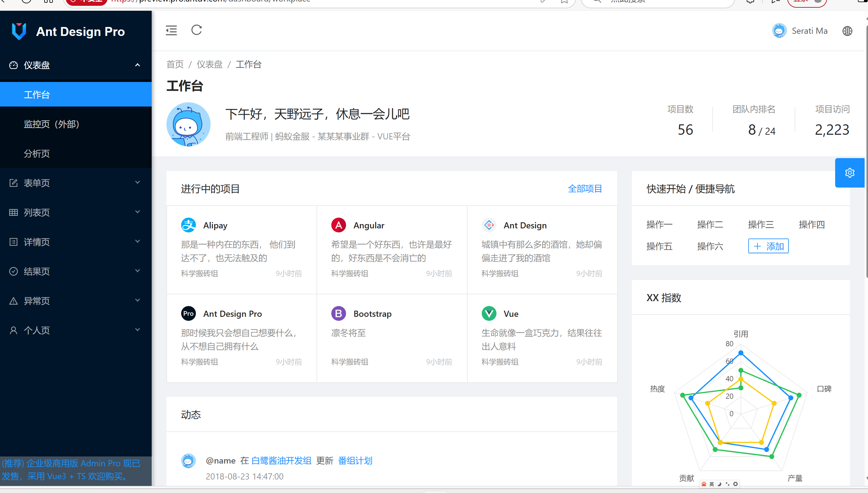The image size is (868, 493).
Task: Click the 热度 axis label on radar chart
Action: [657, 389]
